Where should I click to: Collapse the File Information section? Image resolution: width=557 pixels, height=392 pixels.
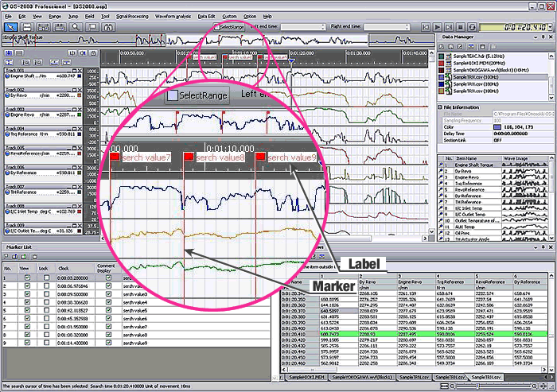pos(439,107)
